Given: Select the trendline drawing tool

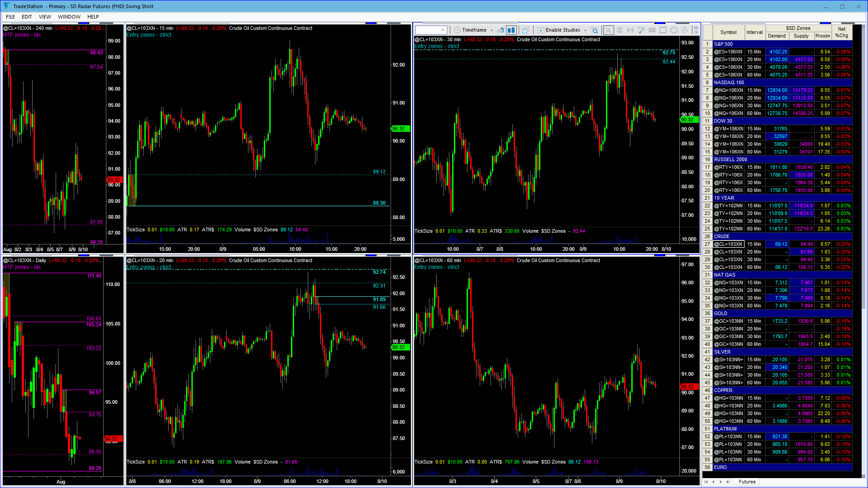Looking at the screenshot, I should coord(641,30).
